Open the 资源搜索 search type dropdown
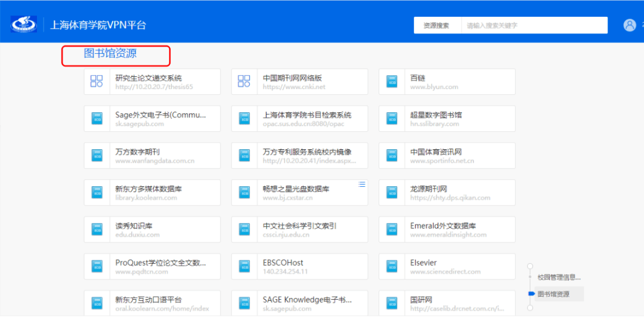Screen dimensions: 644x317 436,26
